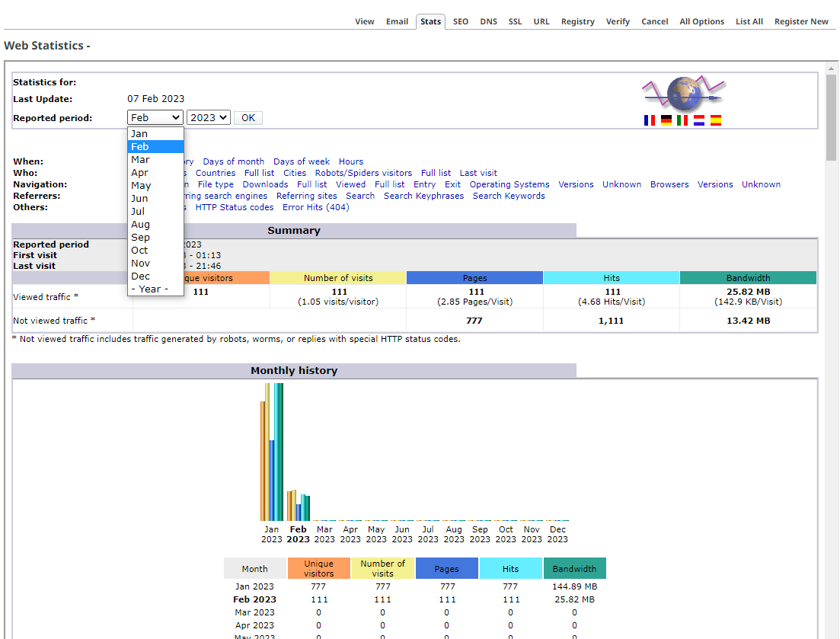Image resolution: width=840 pixels, height=639 pixels.
Task: Choose Mar from the month list
Action: coord(155,160)
